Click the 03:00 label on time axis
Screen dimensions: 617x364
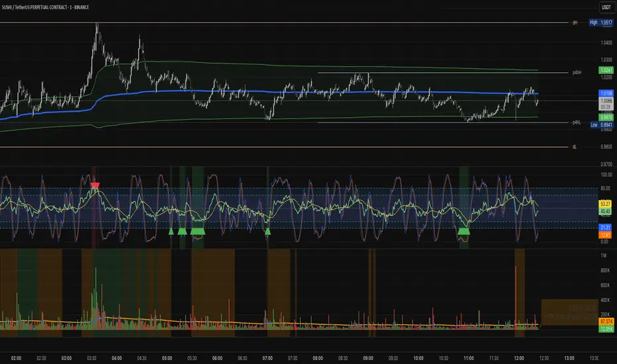tap(66, 357)
